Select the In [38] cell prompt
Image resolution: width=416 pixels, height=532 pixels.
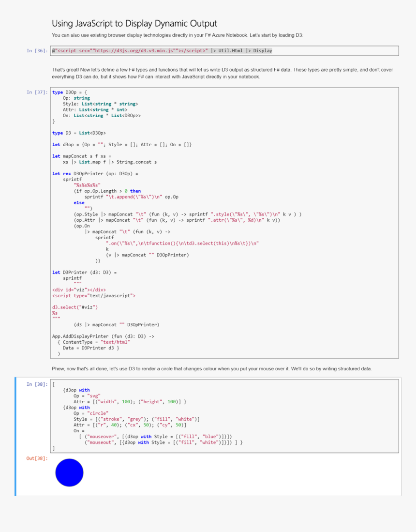(37, 384)
